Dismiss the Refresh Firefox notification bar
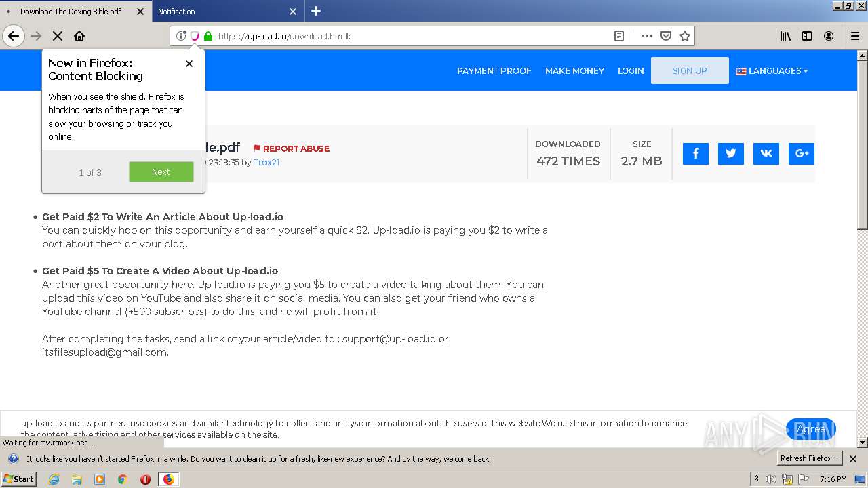Image resolution: width=868 pixels, height=488 pixels. (853, 459)
